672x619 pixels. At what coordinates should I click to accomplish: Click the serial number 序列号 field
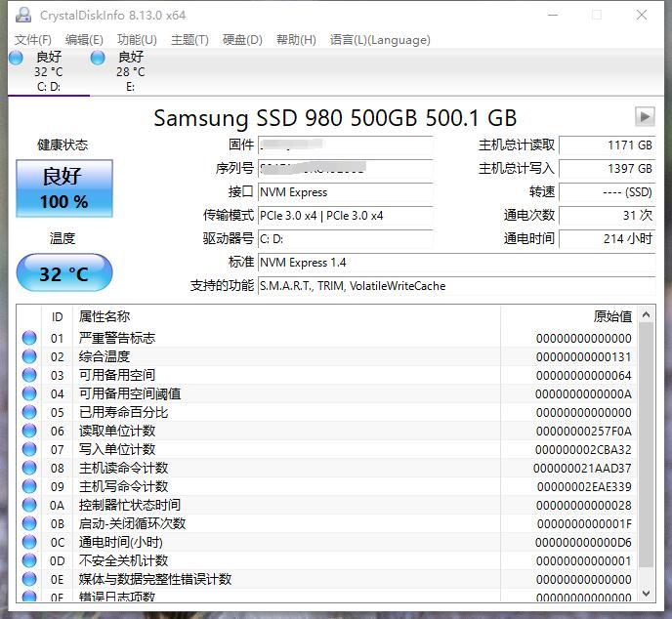(346, 169)
